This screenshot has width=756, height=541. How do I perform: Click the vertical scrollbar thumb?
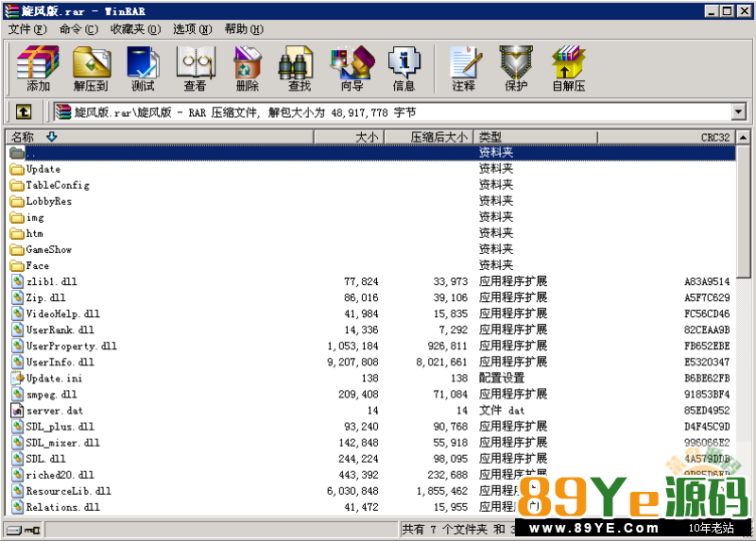coord(744,211)
